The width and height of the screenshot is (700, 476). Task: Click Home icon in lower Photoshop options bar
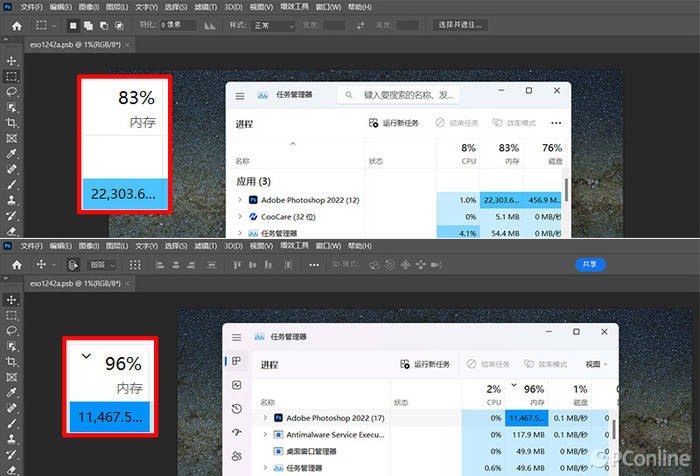17,265
